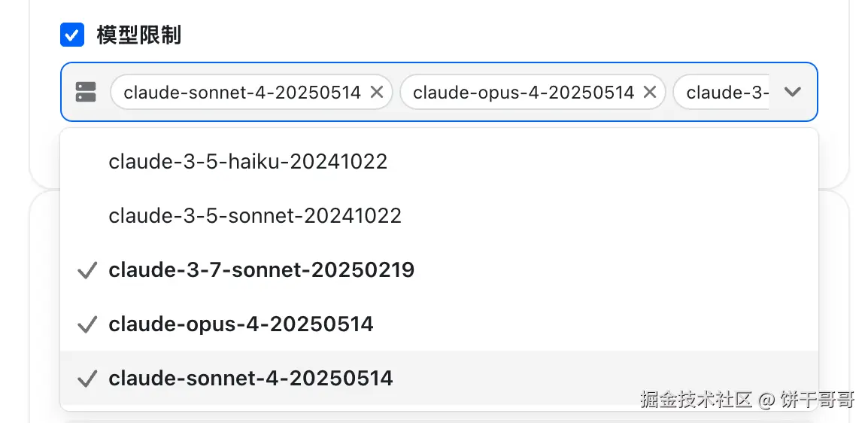Click checkmark beside claude-3-7-sonnet-20250219

tap(87, 270)
